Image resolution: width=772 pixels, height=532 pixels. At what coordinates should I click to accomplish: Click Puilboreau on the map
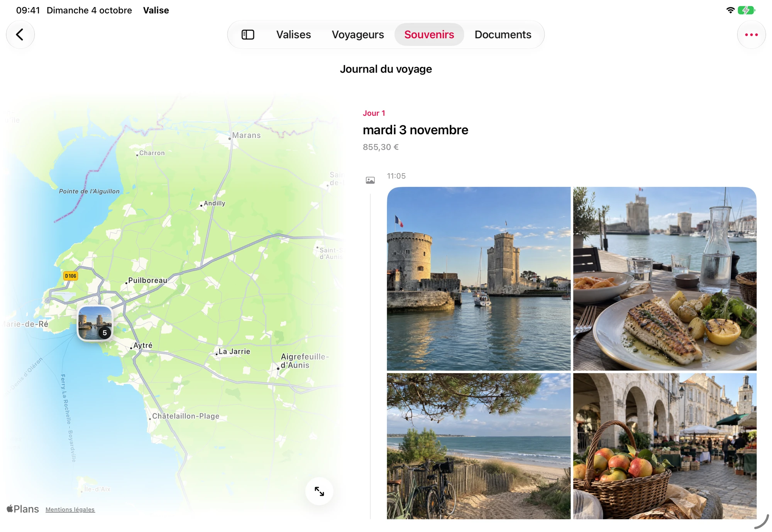[147, 280]
